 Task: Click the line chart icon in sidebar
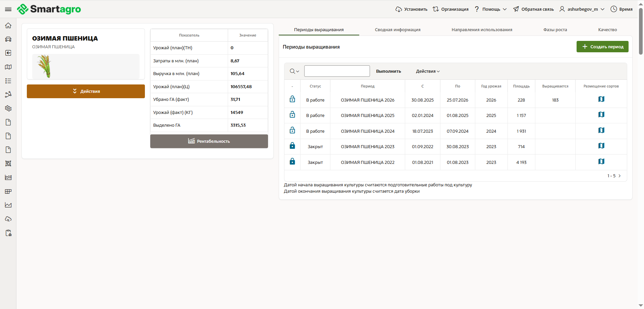click(x=8, y=205)
